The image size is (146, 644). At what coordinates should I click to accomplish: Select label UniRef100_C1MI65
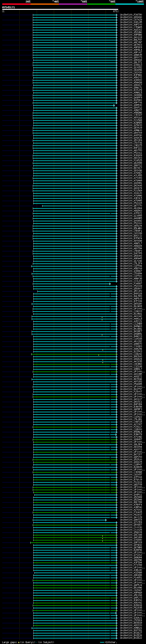tap(131, 339)
